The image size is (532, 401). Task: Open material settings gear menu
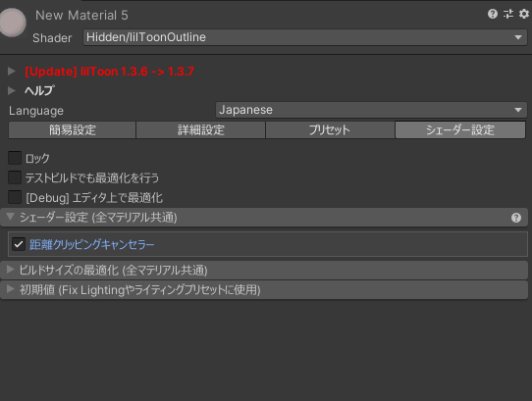coord(524,14)
